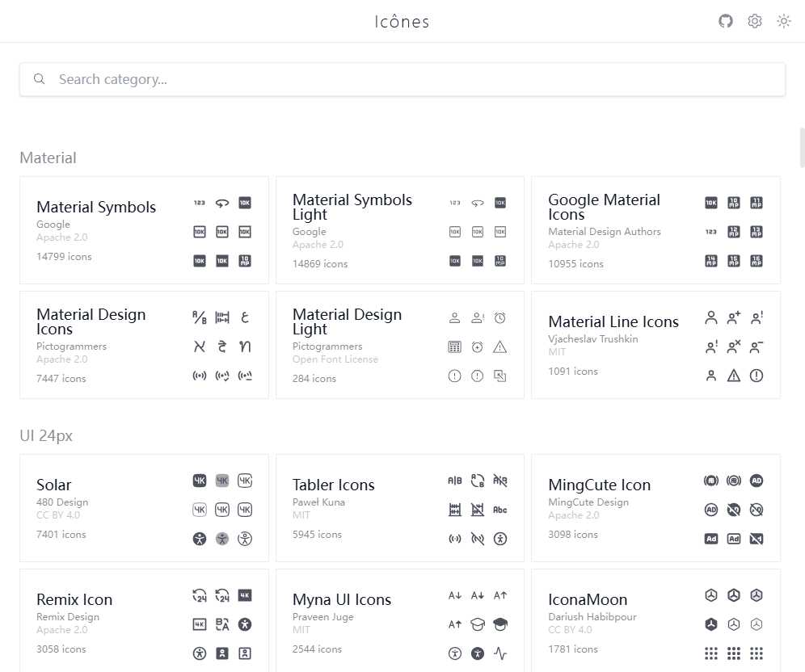The height and width of the screenshot is (672, 805).
Task: Focus the Search category input field
Action: (x=404, y=79)
